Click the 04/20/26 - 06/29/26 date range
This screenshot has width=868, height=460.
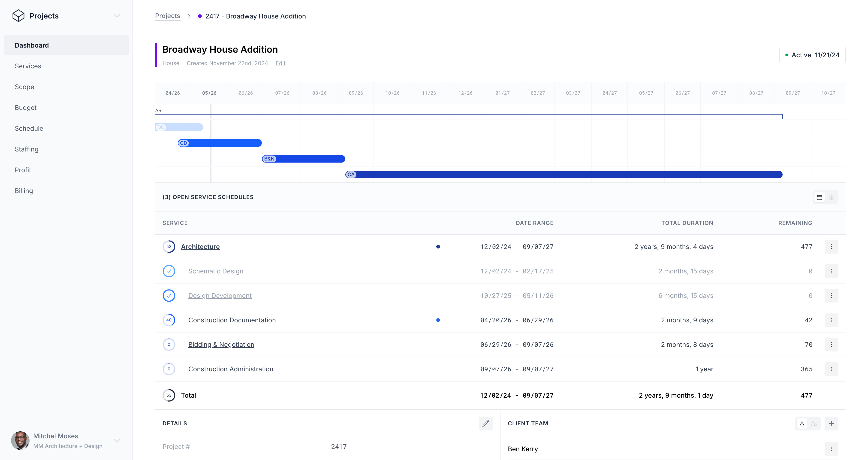[517, 320]
